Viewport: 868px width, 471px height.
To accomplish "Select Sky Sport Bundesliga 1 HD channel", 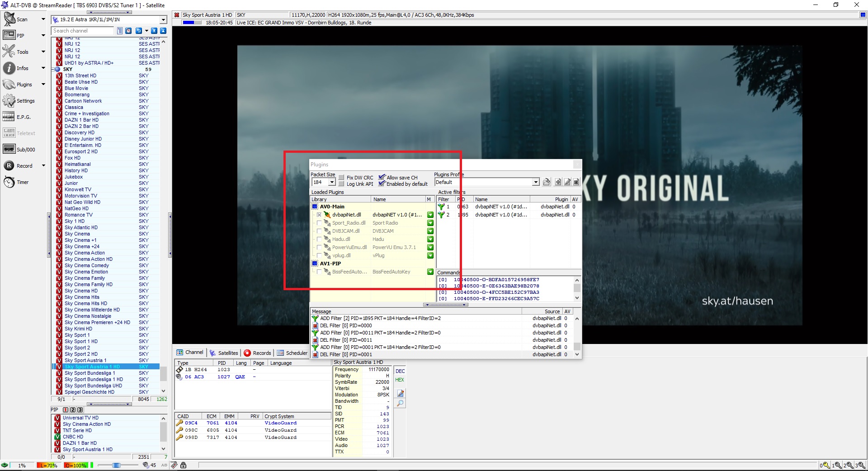I will click(94, 379).
